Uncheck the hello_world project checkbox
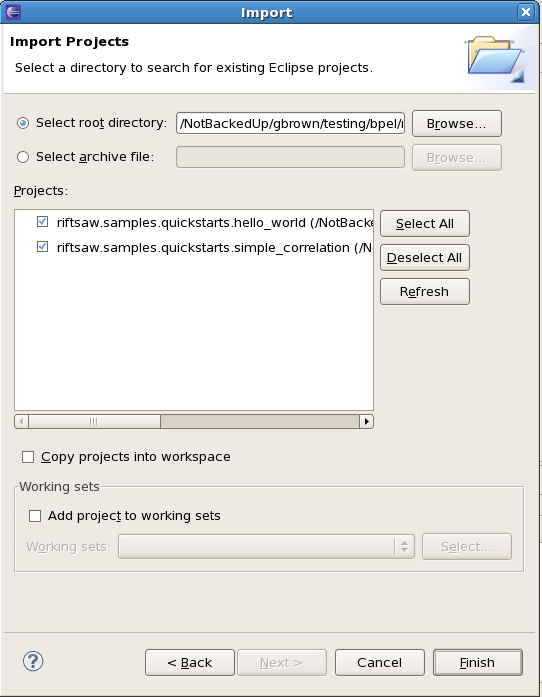 [42, 221]
